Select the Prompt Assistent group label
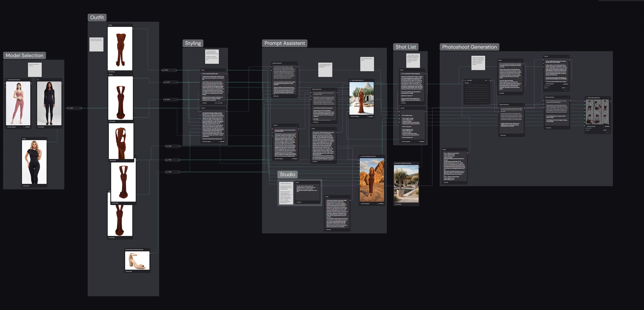 click(x=285, y=43)
